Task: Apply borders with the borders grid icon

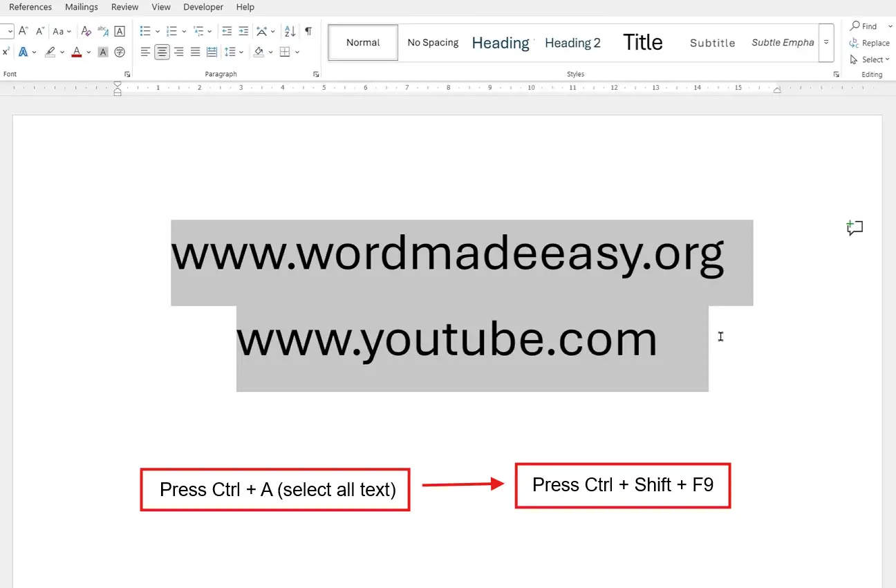Action: pyautogui.click(x=285, y=52)
